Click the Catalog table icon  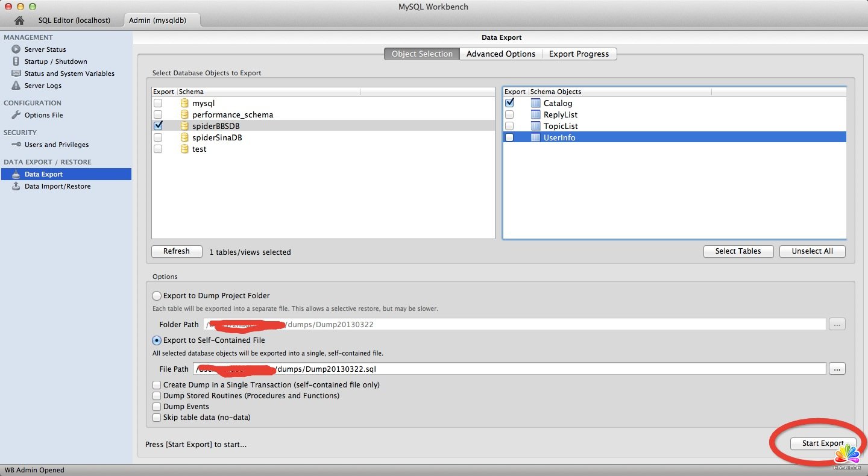pyautogui.click(x=536, y=103)
